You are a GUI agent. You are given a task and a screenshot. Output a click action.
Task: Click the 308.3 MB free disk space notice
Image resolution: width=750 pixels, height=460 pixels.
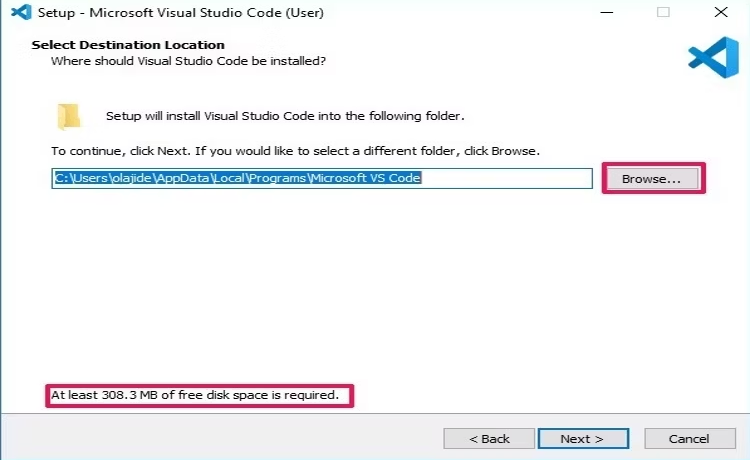(195, 395)
